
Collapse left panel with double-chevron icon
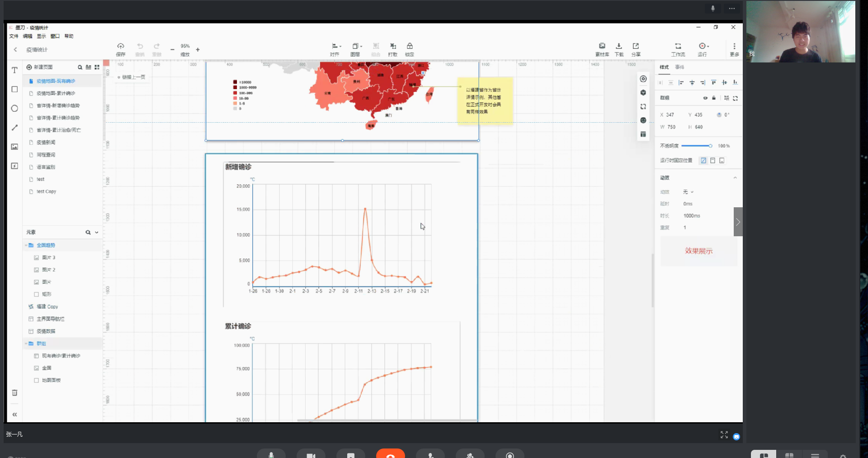14,415
